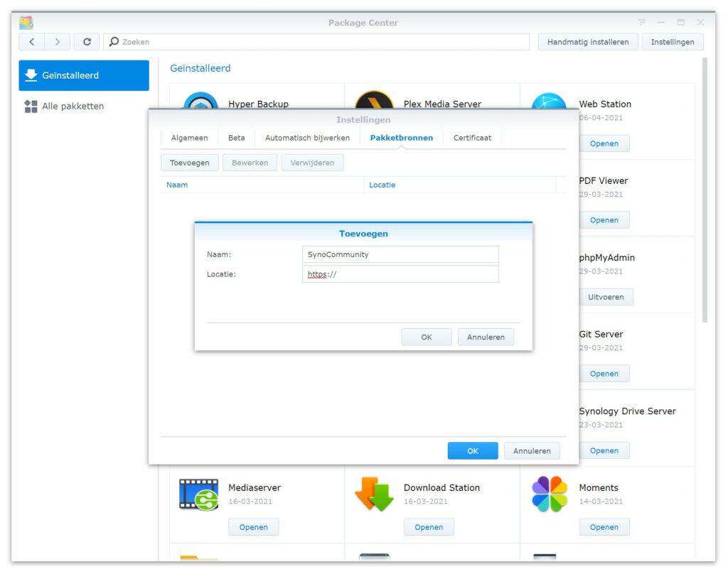Select the Pakketbronnen tab
Image resolution: width=728 pixels, height=574 pixels.
click(402, 138)
